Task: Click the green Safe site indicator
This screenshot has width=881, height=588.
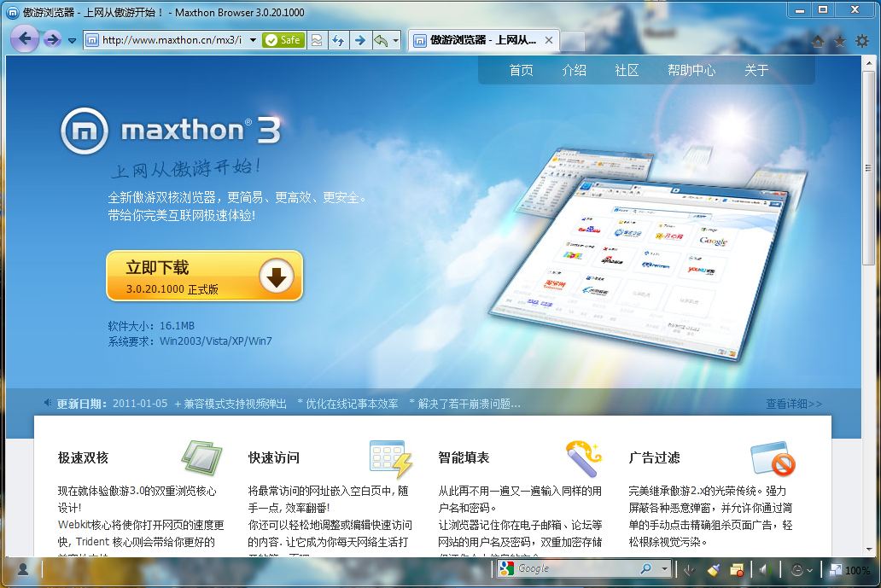Action: tap(283, 40)
